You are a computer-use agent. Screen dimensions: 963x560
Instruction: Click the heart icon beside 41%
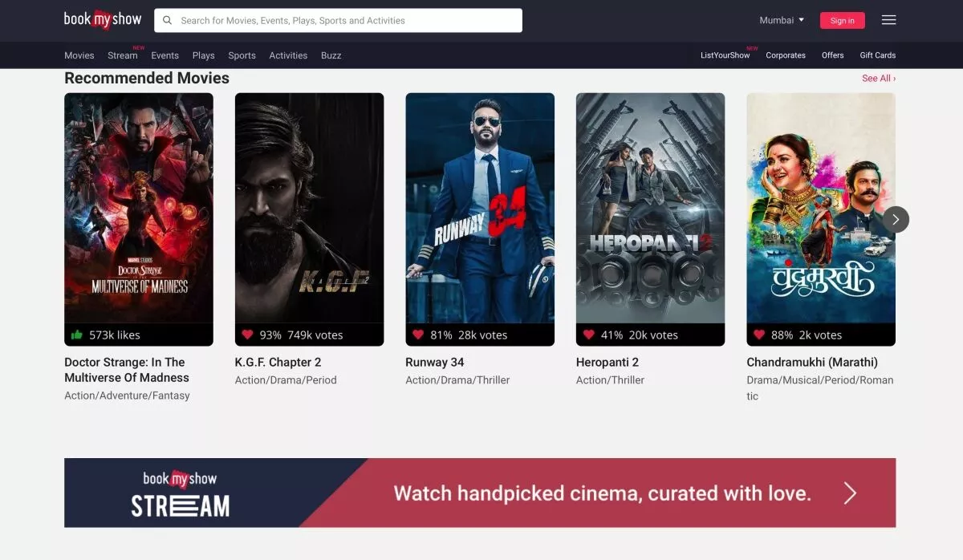[589, 335]
